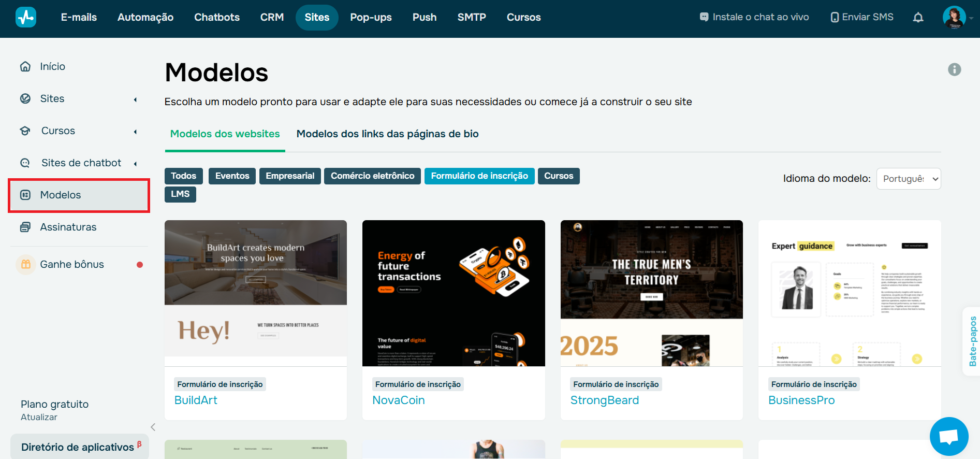The image size is (980, 459).
Task: Click the Modelos sidebar icon
Action: tap(25, 195)
